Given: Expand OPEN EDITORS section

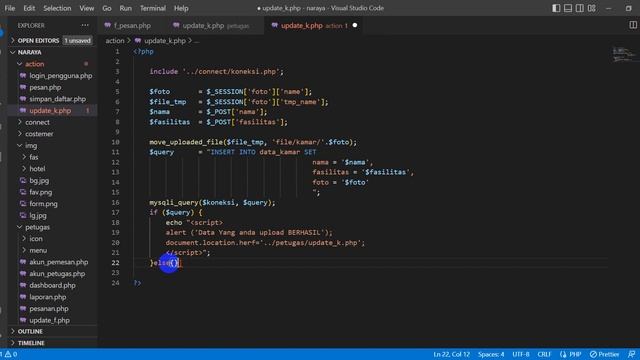Looking at the screenshot, I should (38, 40).
